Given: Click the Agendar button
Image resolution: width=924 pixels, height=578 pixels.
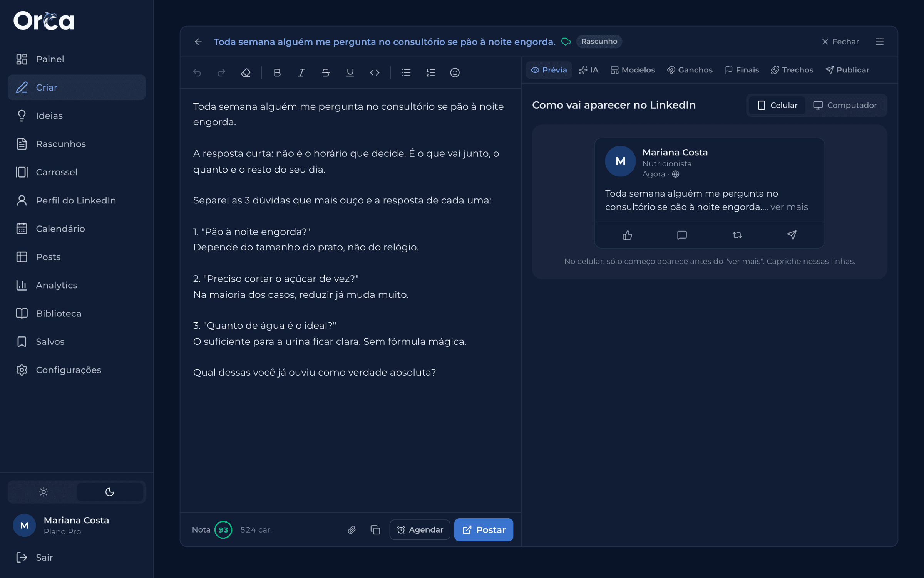Looking at the screenshot, I should (x=420, y=530).
